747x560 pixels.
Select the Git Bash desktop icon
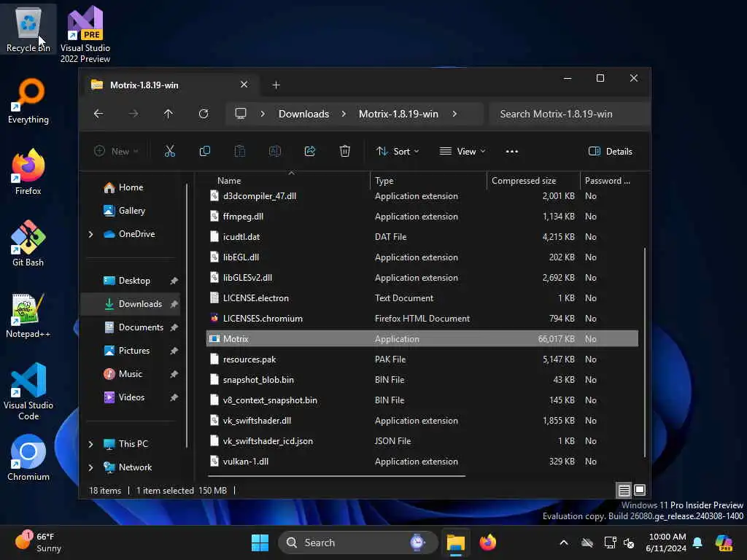(x=28, y=244)
